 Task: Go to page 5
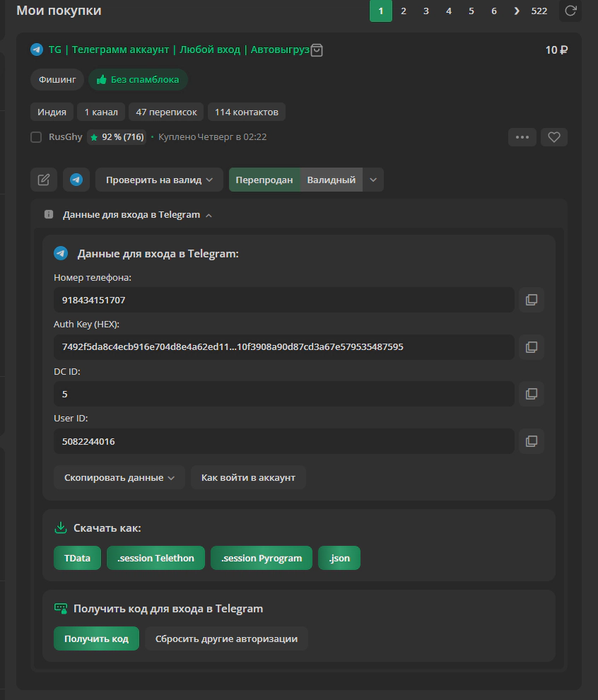click(x=471, y=11)
